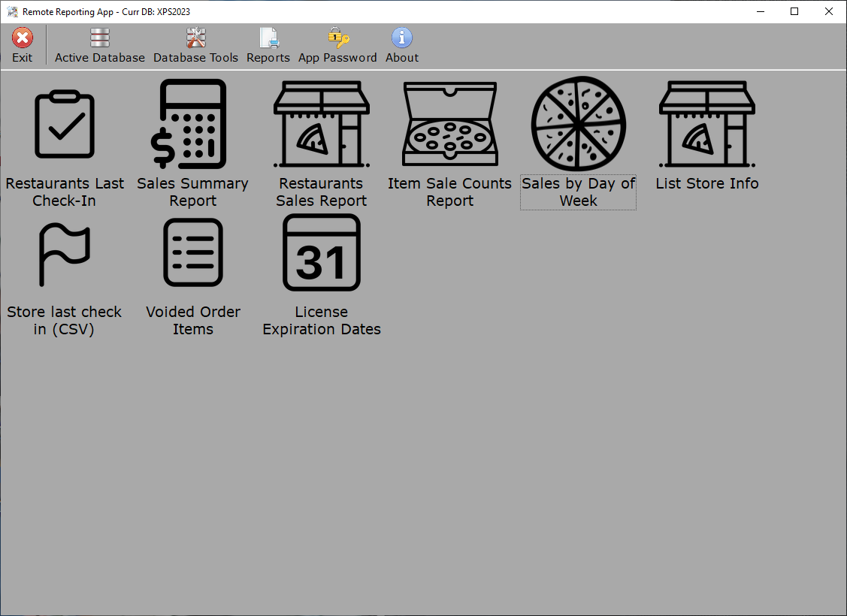Open the Restaurants Last Check-In clipboard icon
The image size is (847, 616).
point(65,124)
